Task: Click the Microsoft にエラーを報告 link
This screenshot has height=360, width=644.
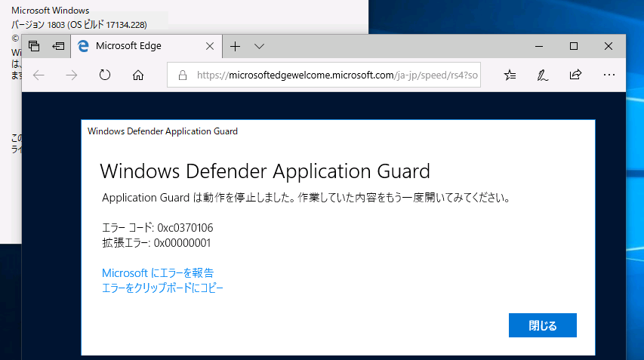Action: pyautogui.click(x=158, y=273)
